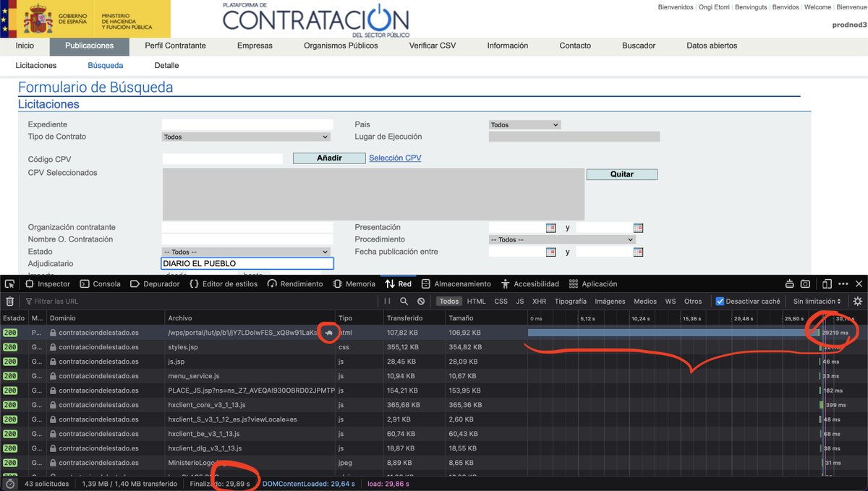Open Procedimiento dropdown
The width and height of the screenshot is (868, 491).
(x=561, y=239)
